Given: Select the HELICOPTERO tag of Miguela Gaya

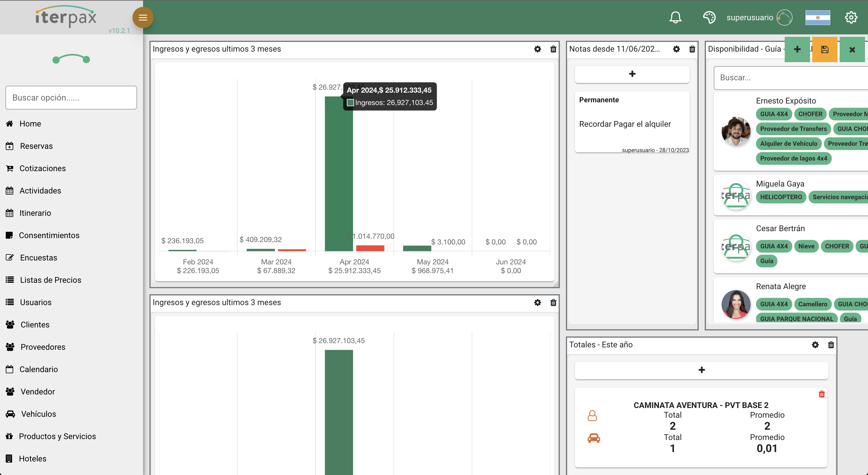Looking at the screenshot, I should point(781,197).
